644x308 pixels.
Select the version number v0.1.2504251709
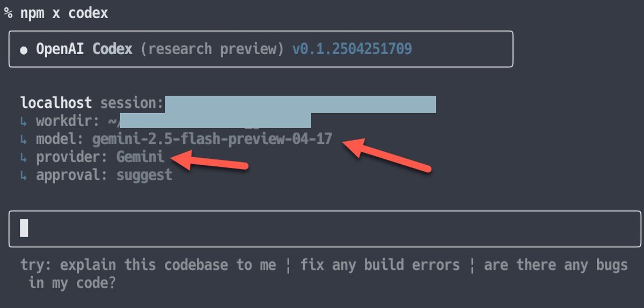[x=352, y=49]
